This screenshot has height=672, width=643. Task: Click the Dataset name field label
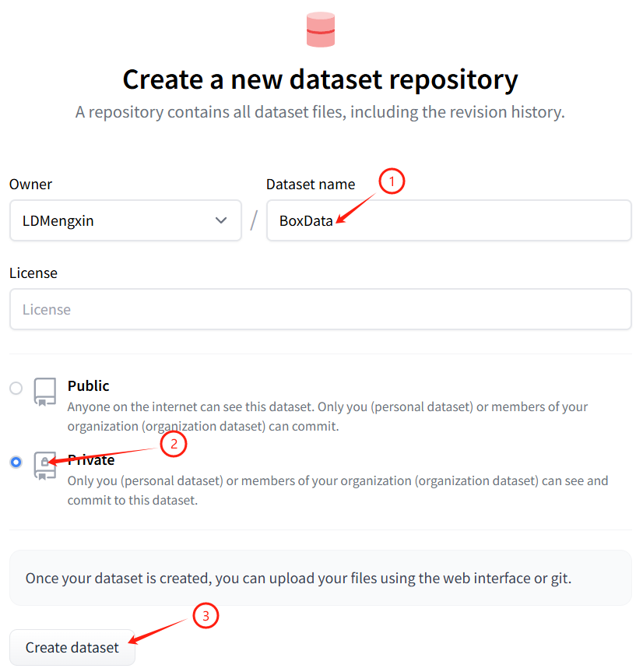[x=311, y=185]
